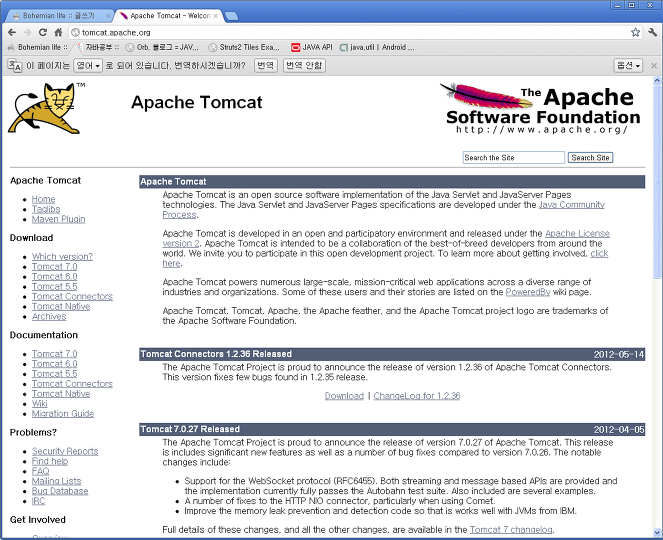This screenshot has width=663, height=540.
Task: Bookmark this page with the star icon
Action: [635, 33]
